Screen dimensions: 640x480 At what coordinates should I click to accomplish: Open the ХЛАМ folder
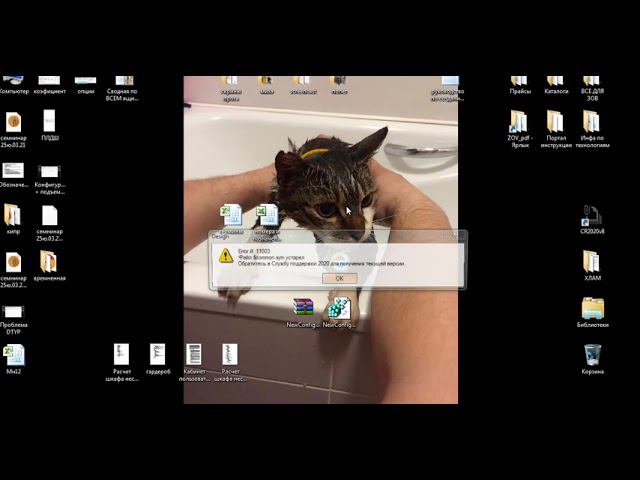point(592,266)
